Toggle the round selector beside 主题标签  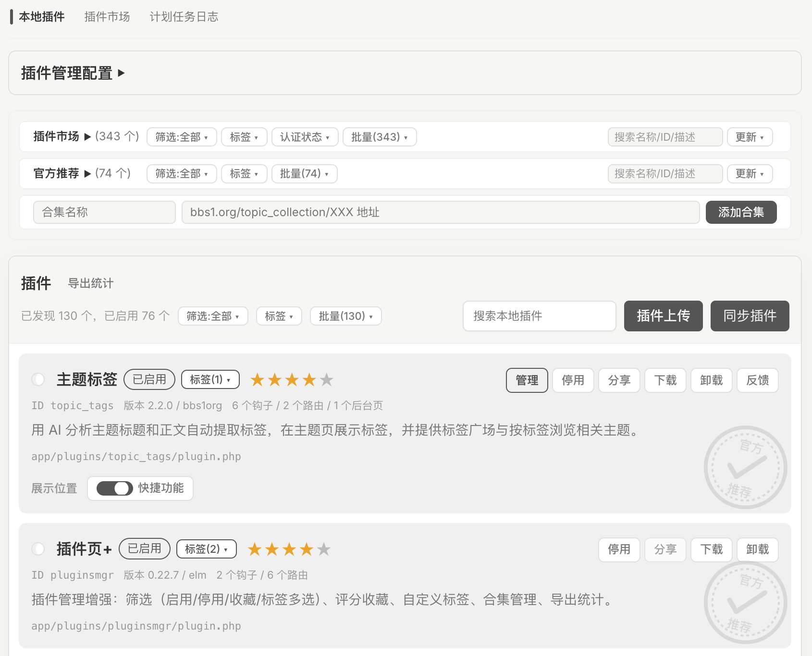[38, 379]
